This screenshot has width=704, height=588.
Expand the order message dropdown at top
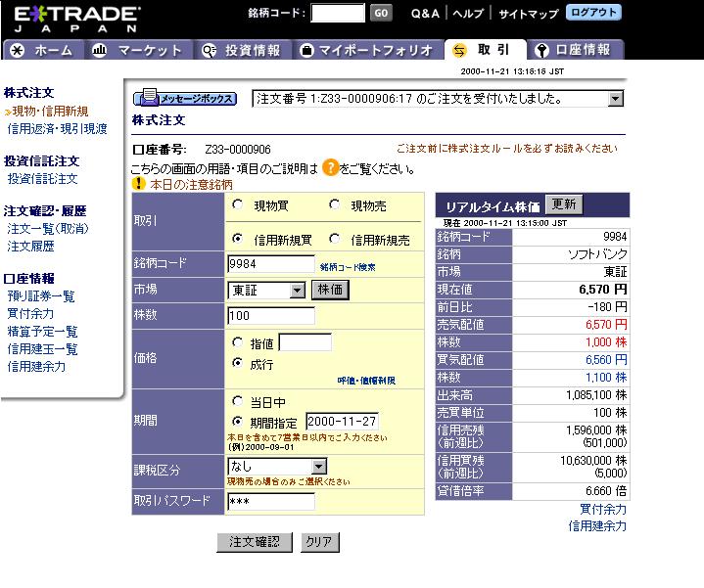[x=615, y=99]
